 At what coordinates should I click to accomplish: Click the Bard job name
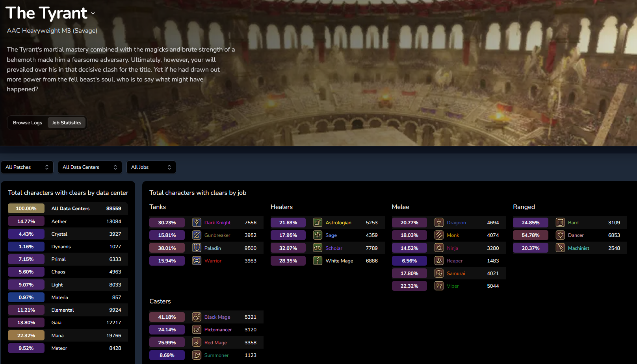click(x=573, y=223)
